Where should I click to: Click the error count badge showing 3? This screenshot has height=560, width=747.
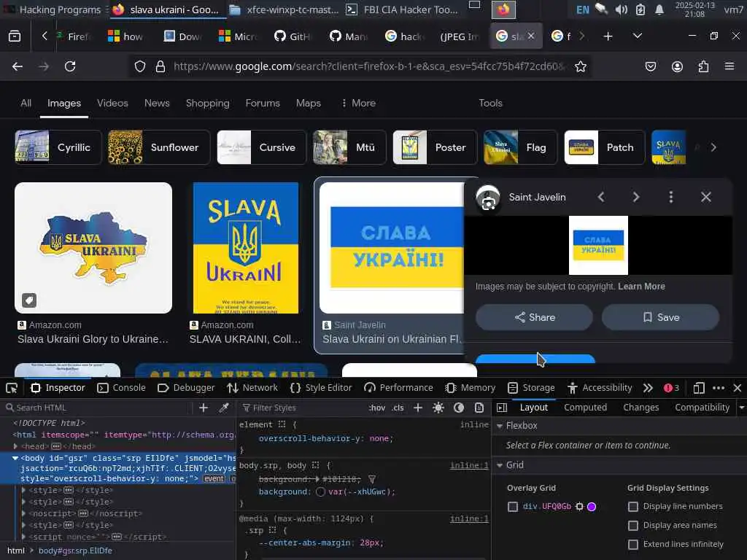671,388
